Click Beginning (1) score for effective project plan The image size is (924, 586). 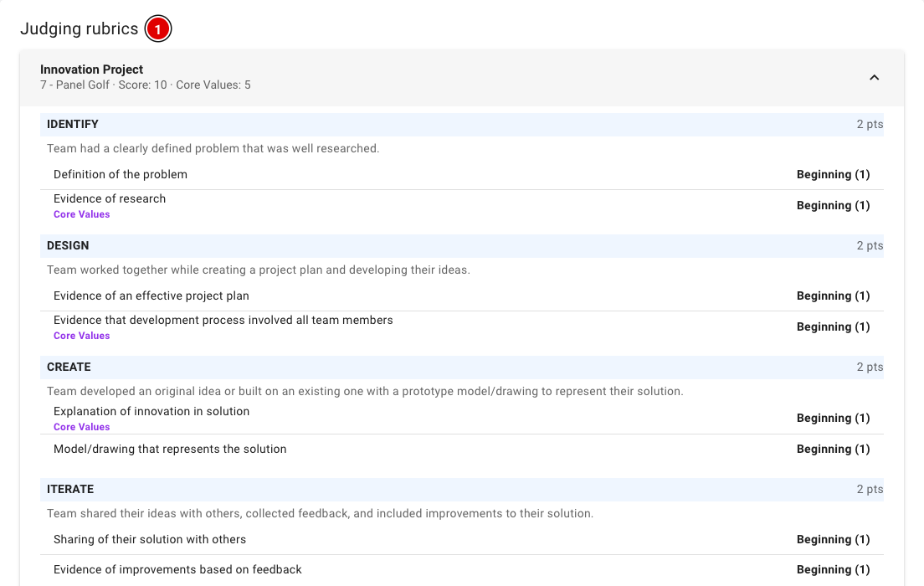pos(834,296)
